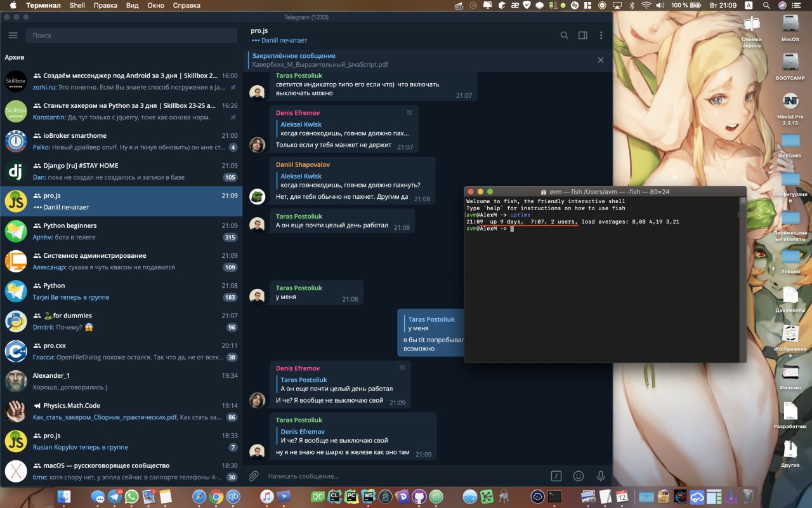
Task: Toggle the Telegram side panel icon
Action: [x=582, y=36]
